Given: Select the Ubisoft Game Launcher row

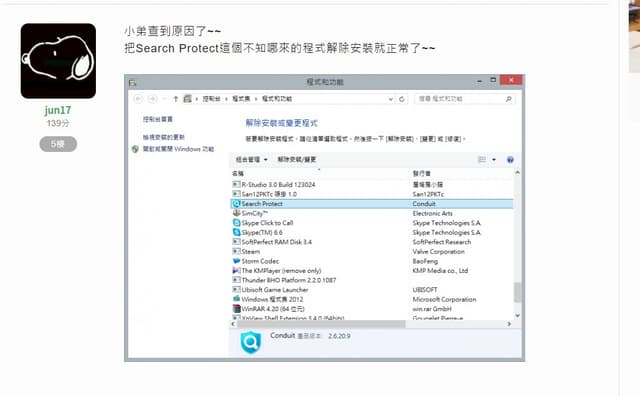Looking at the screenshot, I should 372,289.
